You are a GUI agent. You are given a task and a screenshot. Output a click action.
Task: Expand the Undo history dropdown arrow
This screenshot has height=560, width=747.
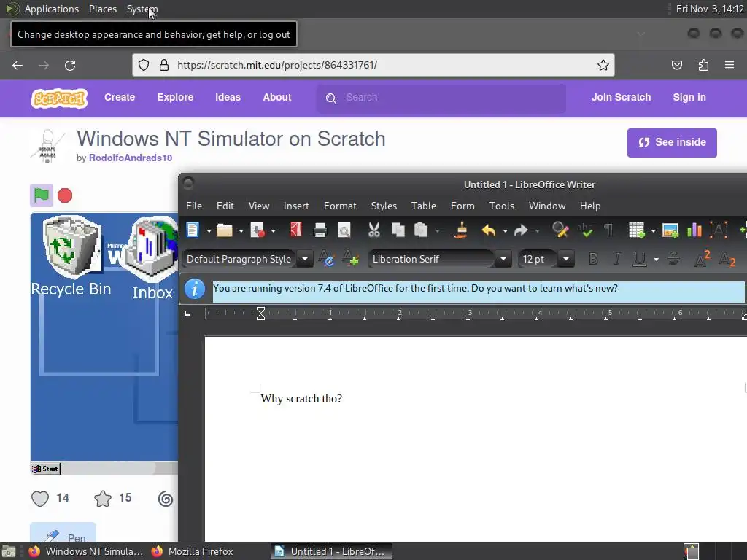pos(505,231)
